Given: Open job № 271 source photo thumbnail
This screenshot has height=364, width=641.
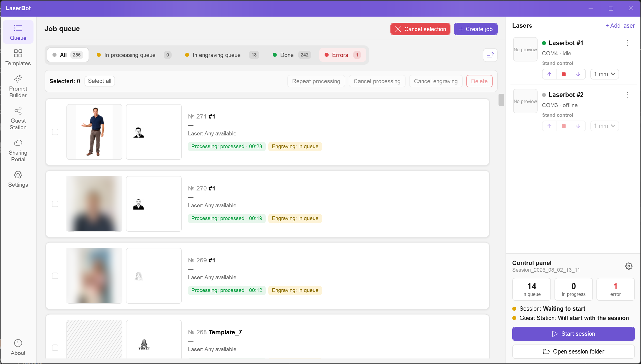Looking at the screenshot, I should (94, 132).
